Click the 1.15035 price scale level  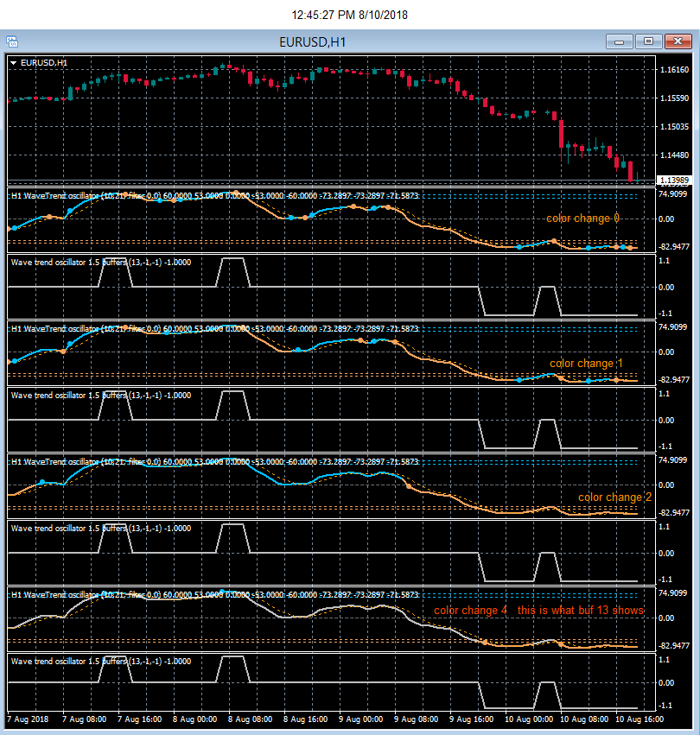tap(674, 127)
